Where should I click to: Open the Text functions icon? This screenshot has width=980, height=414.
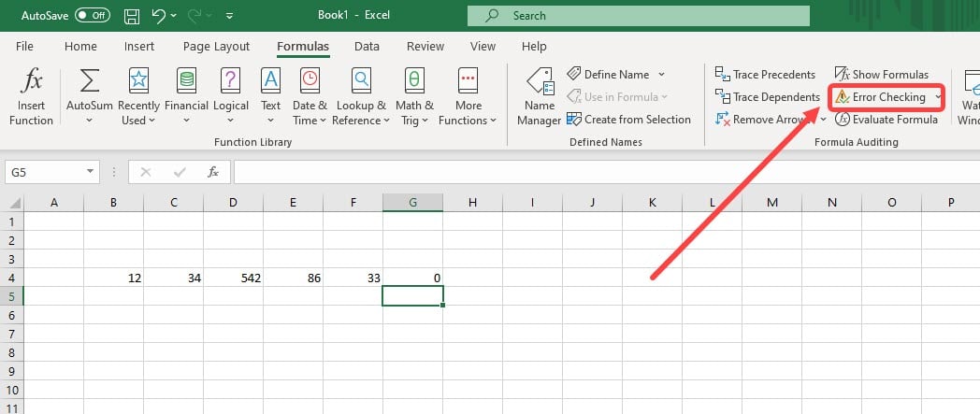coord(270,81)
